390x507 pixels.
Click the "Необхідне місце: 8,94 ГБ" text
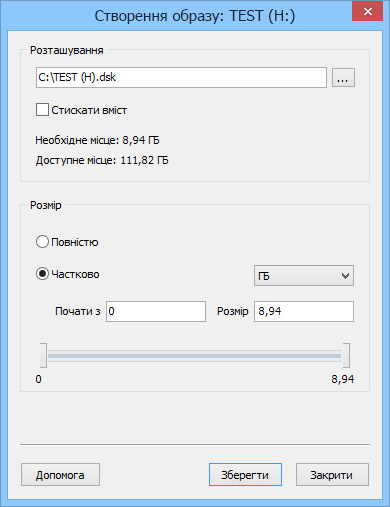point(97,140)
